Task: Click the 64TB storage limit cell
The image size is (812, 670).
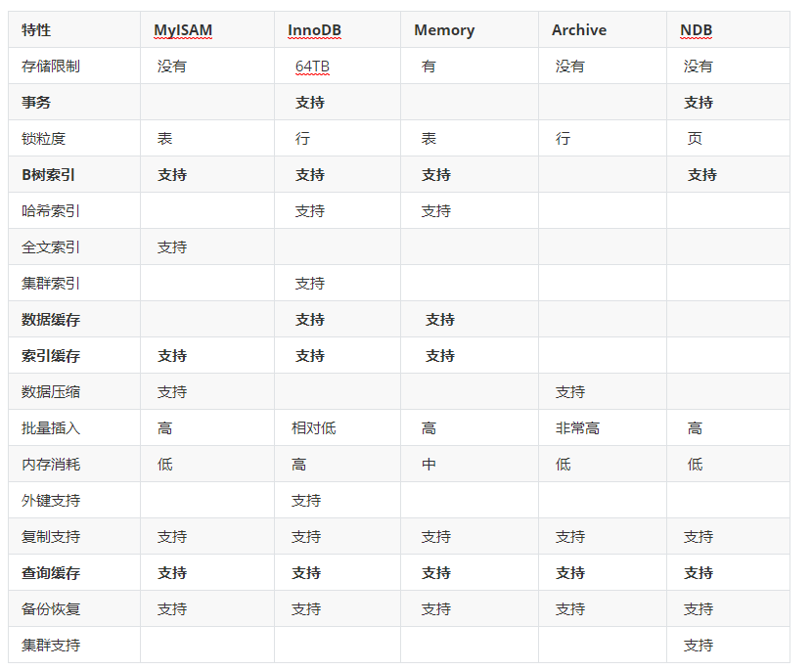Action: pyautogui.click(x=312, y=67)
